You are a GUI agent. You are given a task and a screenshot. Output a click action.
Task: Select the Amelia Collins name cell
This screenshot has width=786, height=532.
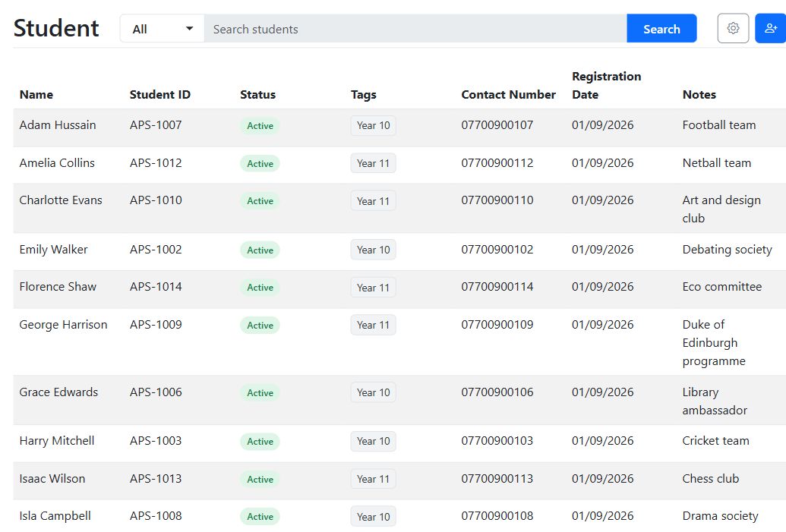click(57, 163)
